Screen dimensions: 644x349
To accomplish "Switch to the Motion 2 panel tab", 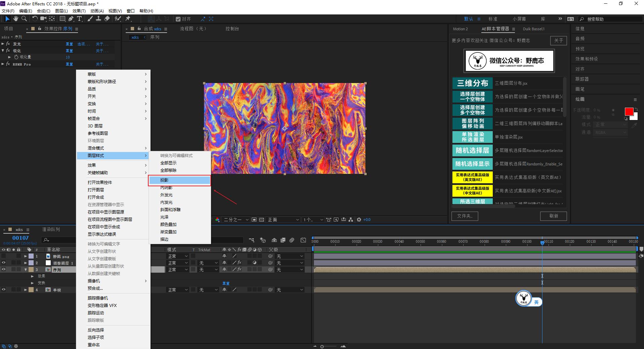I will pos(461,29).
